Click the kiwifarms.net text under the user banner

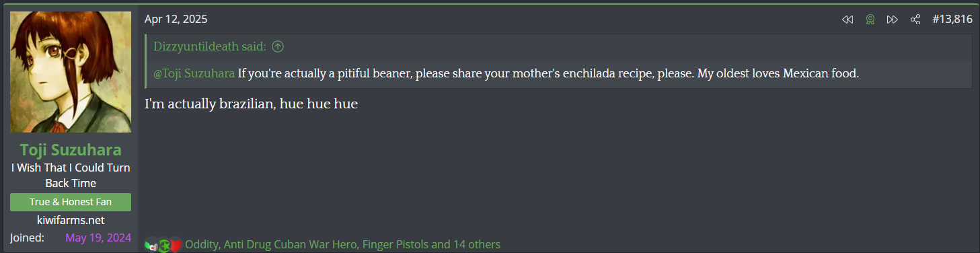pos(71,220)
